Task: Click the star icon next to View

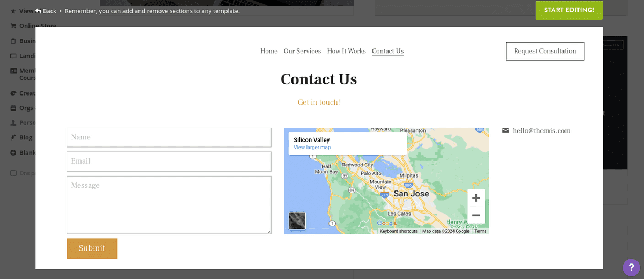Action: (x=13, y=11)
